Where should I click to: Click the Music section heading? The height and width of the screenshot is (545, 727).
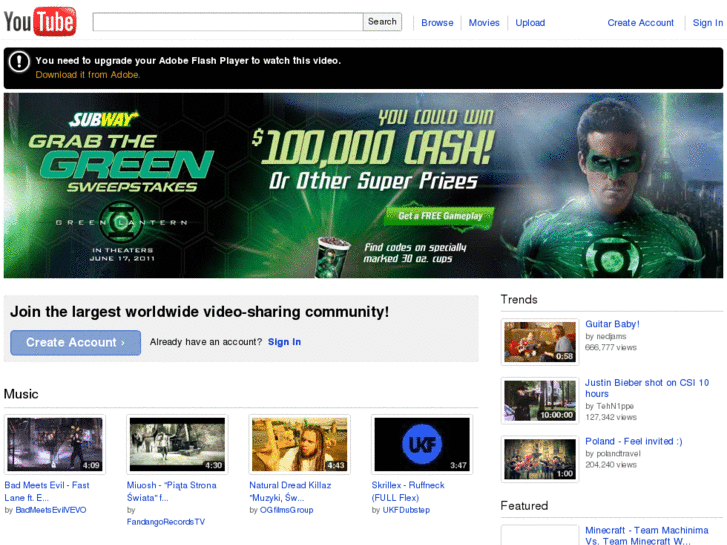[x=21, y=394]
